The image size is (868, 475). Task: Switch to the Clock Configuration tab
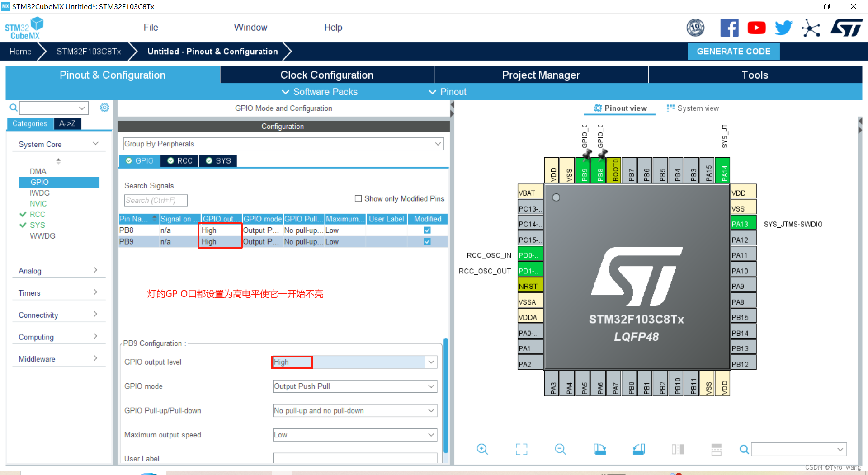point(326,75)
